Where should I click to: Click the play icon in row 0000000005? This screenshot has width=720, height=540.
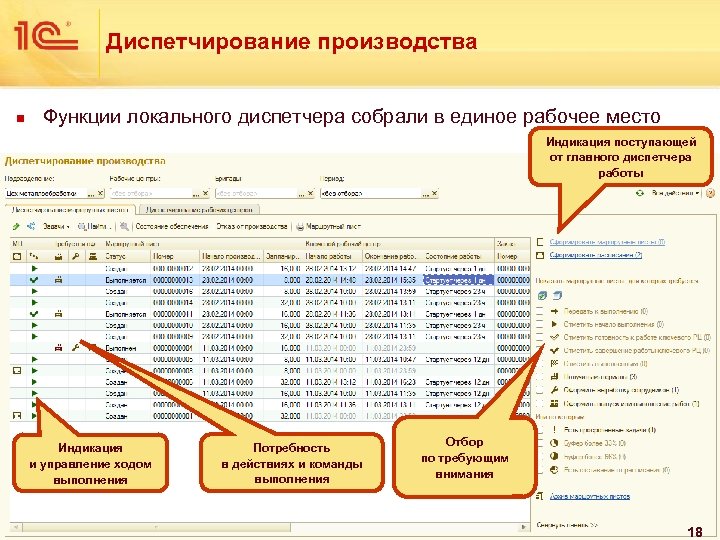34,360
